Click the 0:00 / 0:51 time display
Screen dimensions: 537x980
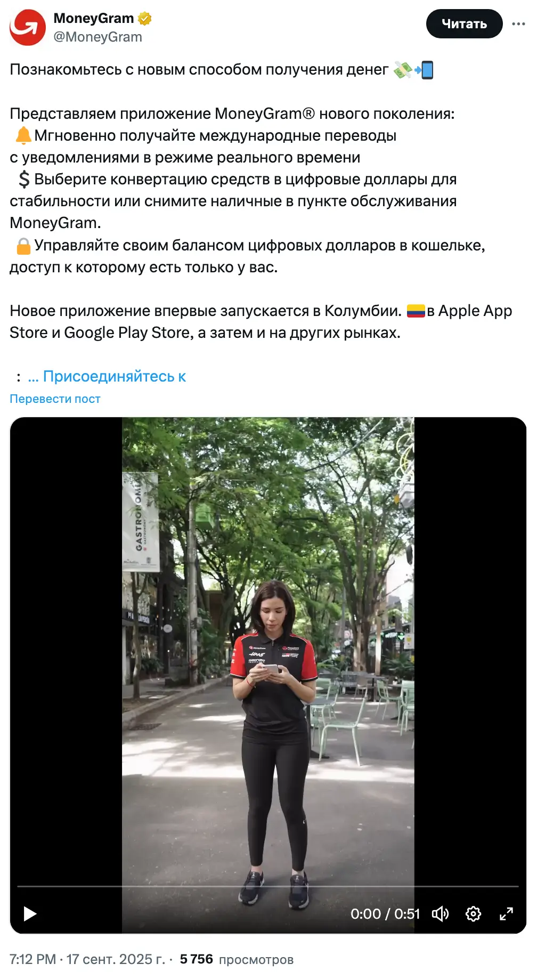click(x=385, y=914)
